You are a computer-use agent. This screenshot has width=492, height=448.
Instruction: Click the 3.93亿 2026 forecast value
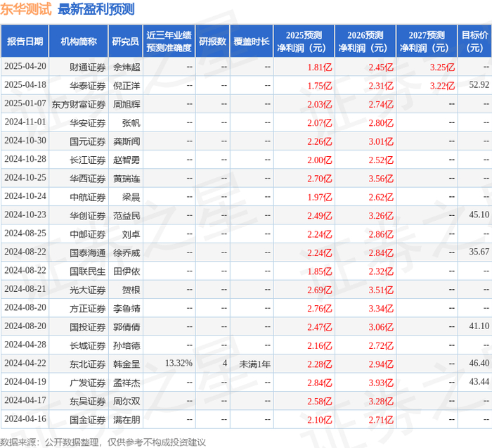pos(381,383)
